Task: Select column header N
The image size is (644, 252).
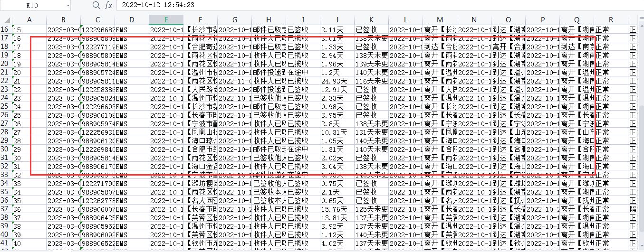Action: [474, 19]
